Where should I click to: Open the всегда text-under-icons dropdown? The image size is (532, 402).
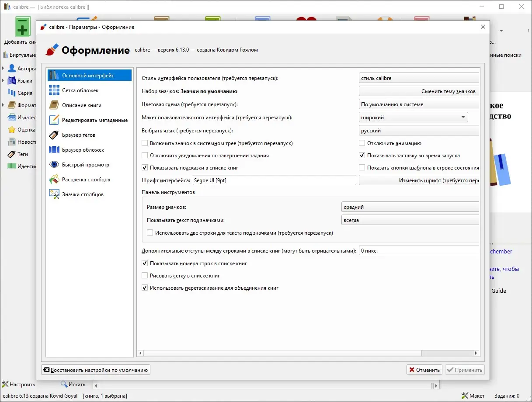click(410, 221)
